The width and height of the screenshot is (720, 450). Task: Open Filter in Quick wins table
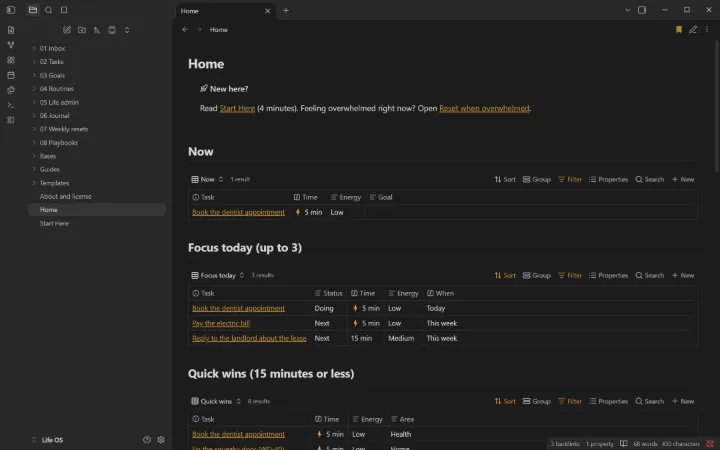click(x=569, y=401)
